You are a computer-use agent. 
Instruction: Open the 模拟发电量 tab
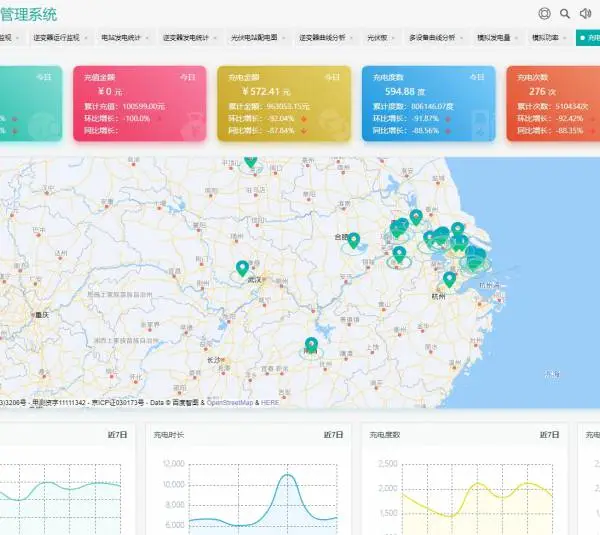(x=494, y=38)
